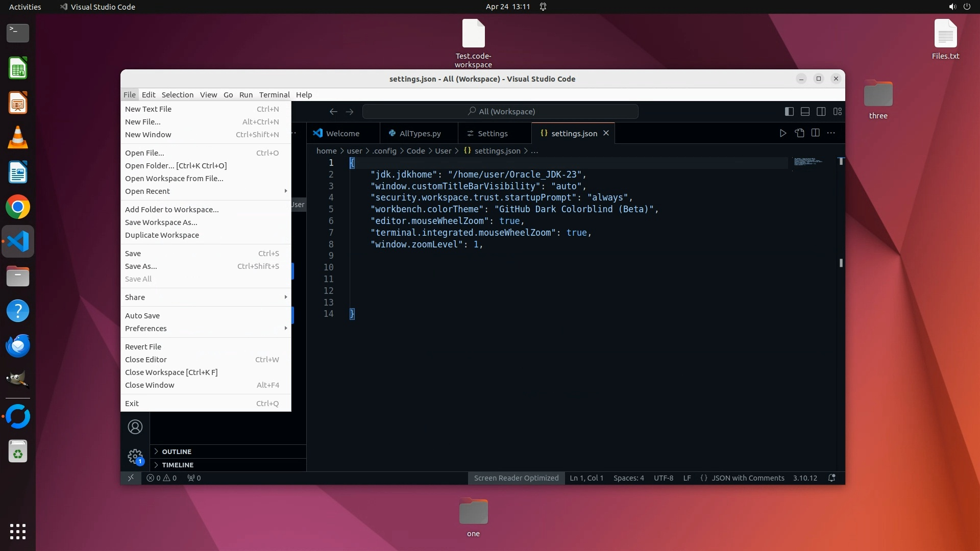The height and width of the screenshot is (551, 980).
Task: Toggle the Primary Side Bar layout button
Action: click(x=789, y=111)
